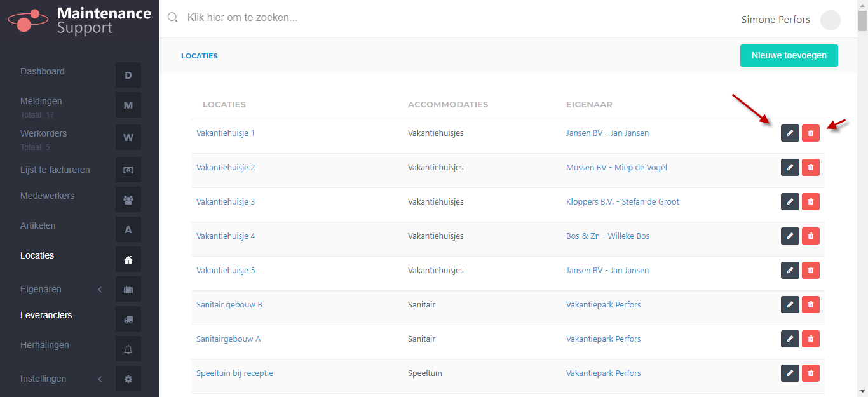Open Lijst te factureren menu item
The height and width of the screenshot is (397, 868).
(55, 170)
